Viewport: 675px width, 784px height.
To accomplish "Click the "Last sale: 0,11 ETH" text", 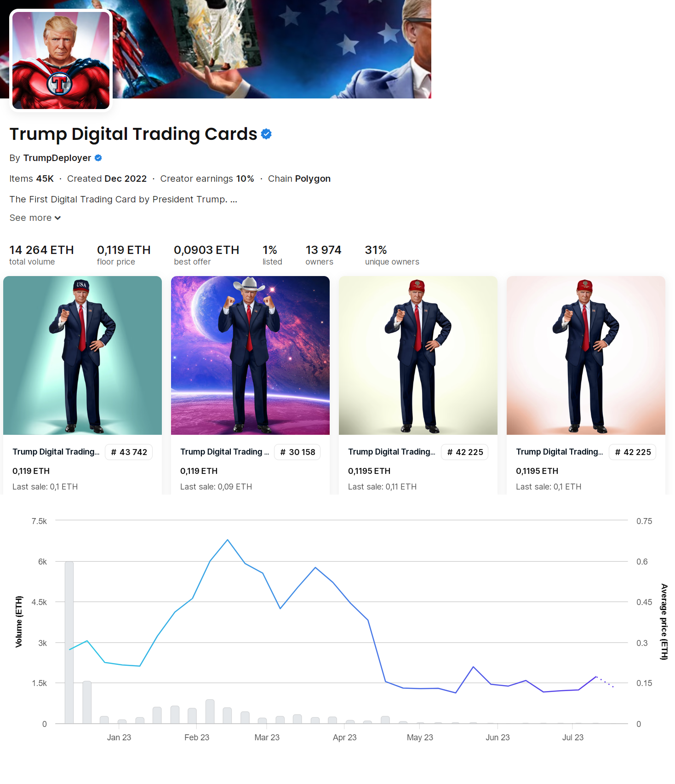I will [382, 487].
